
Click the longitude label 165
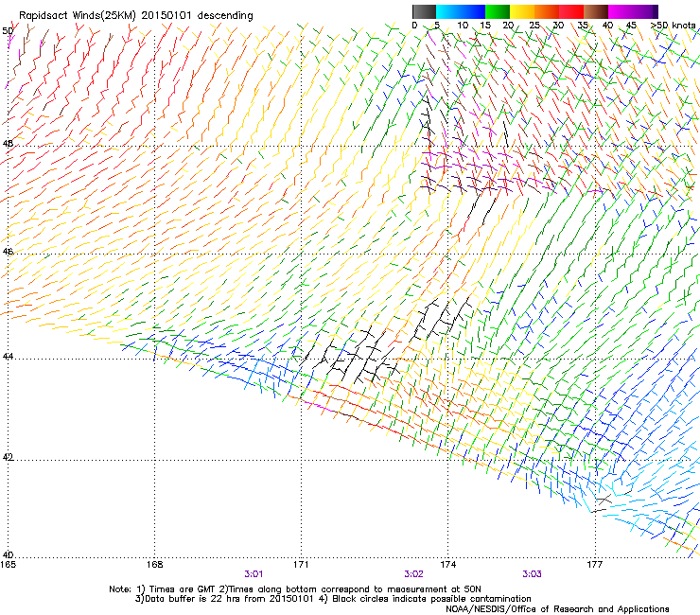coord(8,565)
